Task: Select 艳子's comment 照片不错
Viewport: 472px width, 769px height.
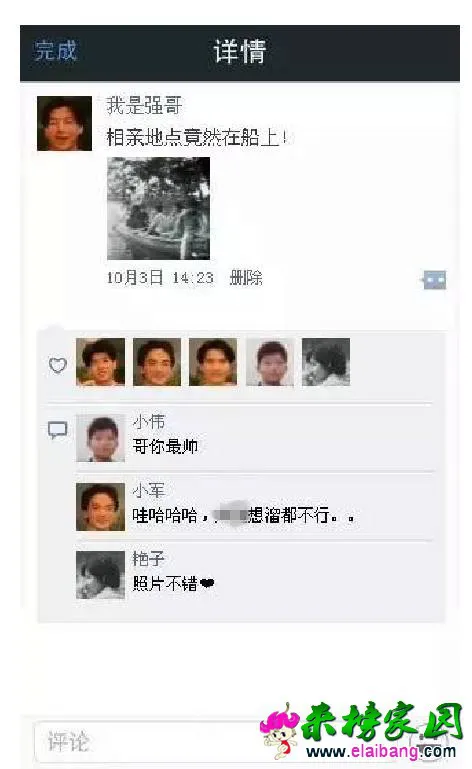Action: pos(173,583)
